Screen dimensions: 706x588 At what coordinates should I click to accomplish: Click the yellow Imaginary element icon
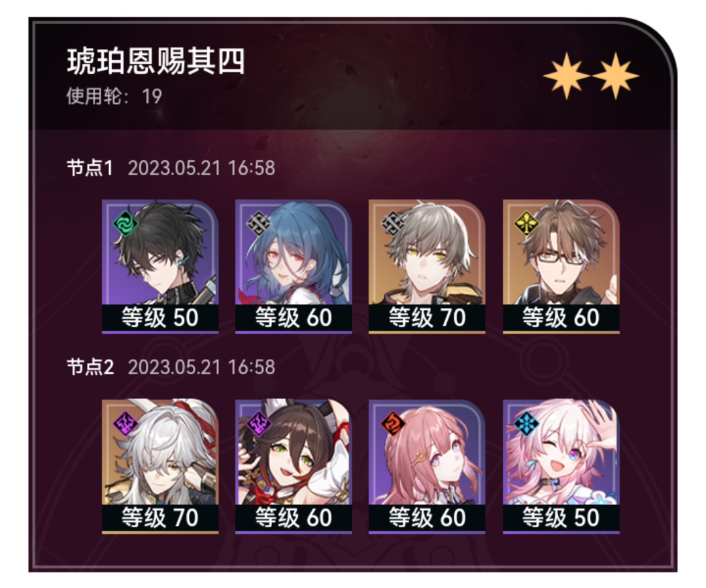pyautogui.click(x=526, y=224)
